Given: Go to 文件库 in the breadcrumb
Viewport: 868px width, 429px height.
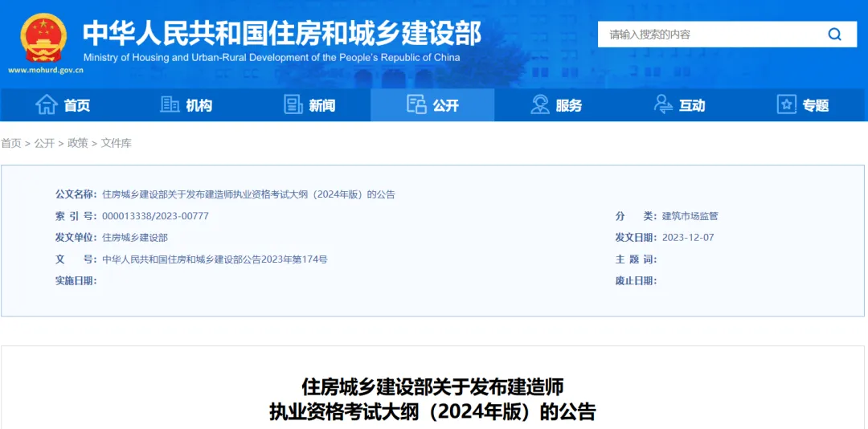Looking at the screenshot, I should tap(117, 143).
